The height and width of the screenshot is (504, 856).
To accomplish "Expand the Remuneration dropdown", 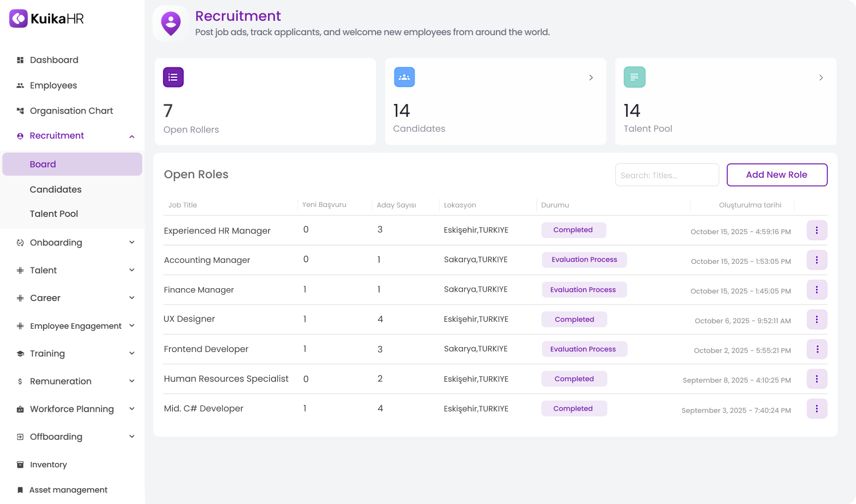I will click(132, 381).
